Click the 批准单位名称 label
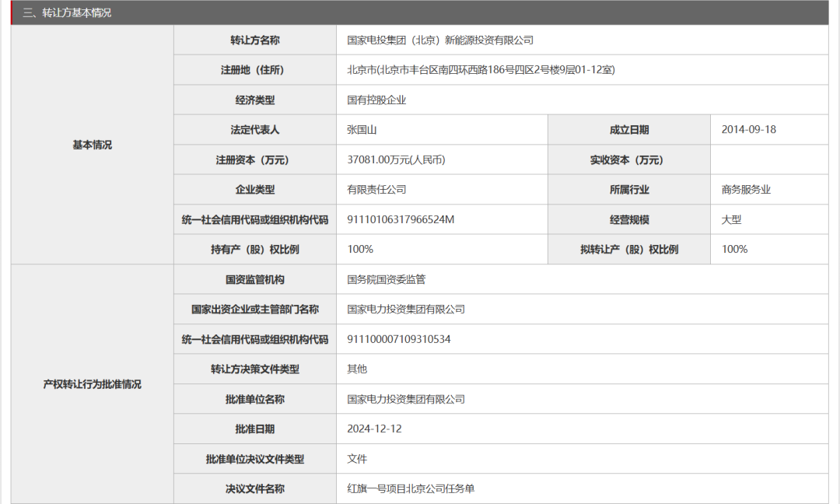The image size is (840, 504). 255,399
